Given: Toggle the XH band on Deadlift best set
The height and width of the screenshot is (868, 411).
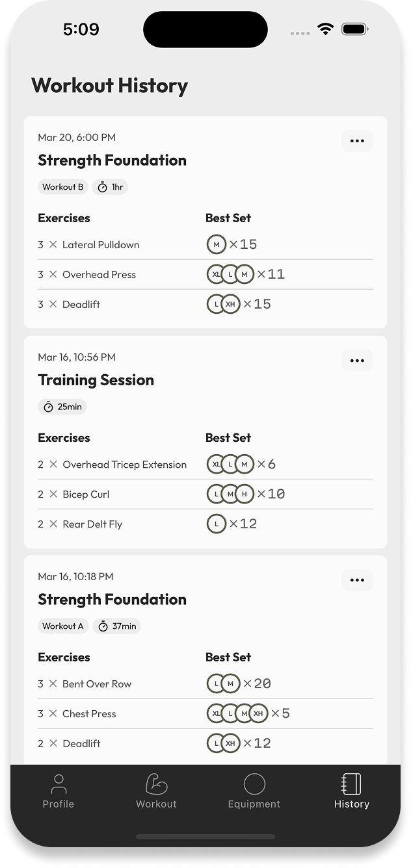Looking at the screenshot, I should point(229,303).
